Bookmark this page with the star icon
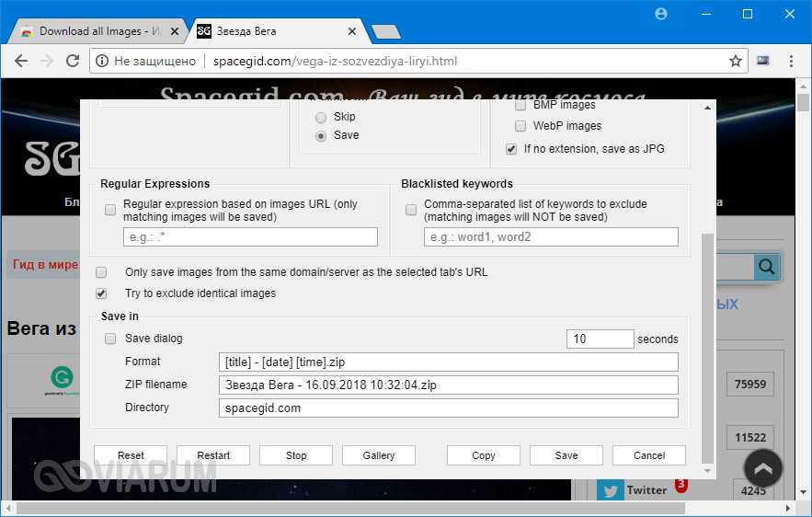Screen dimensions: 812x517 (735, 62)
